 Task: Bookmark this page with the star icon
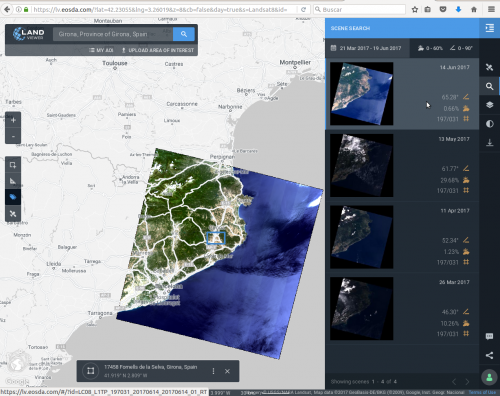(x=415, y=9)
